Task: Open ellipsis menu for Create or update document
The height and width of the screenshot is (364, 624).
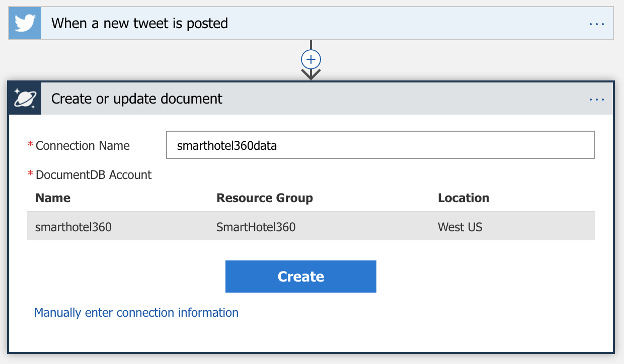Action: [596, 99]
